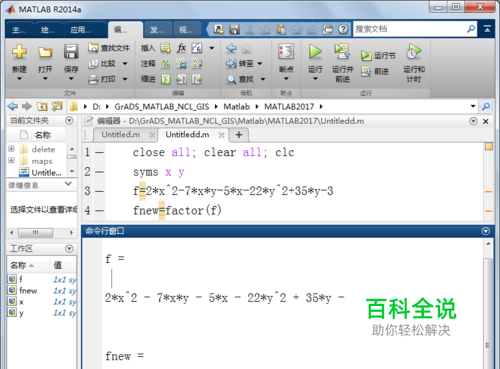
Task: Select the Untitle... file in folder list
Action: [40, 172]
